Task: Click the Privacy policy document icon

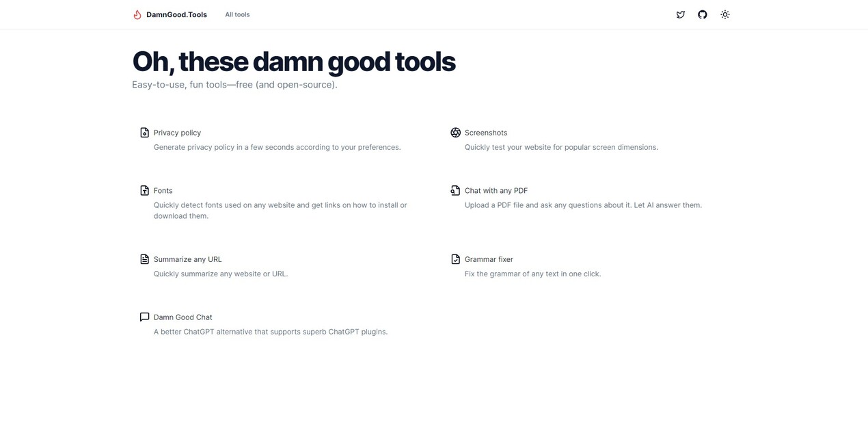Action: (143, 132)
